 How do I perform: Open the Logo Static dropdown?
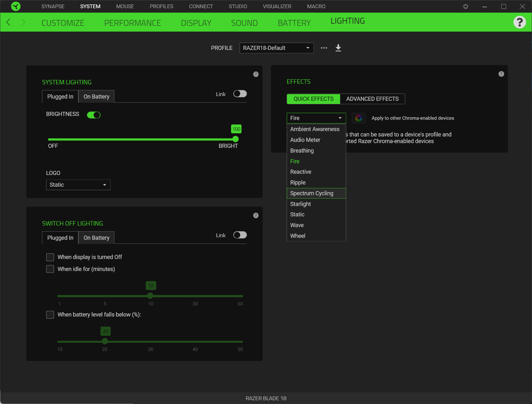[78, 185]
